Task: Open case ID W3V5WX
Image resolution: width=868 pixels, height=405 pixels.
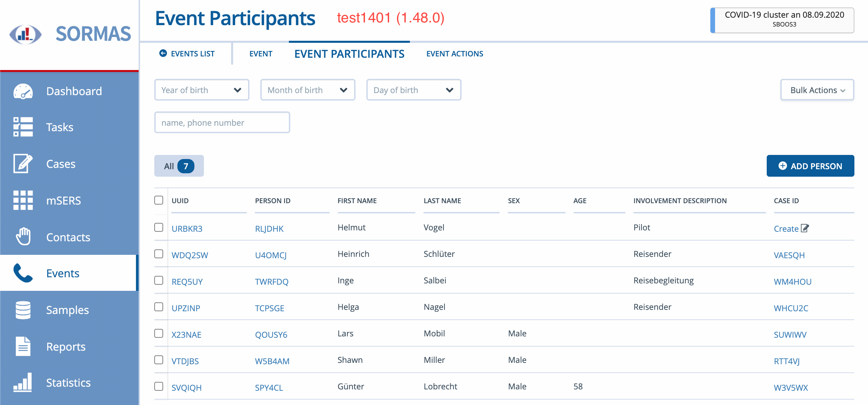Action: [x=791, y=388]
